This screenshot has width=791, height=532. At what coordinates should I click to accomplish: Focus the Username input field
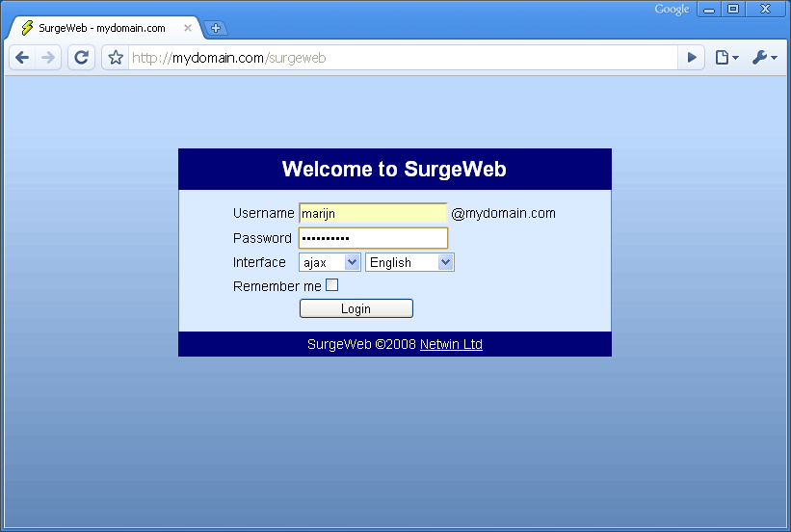[373, 213]
